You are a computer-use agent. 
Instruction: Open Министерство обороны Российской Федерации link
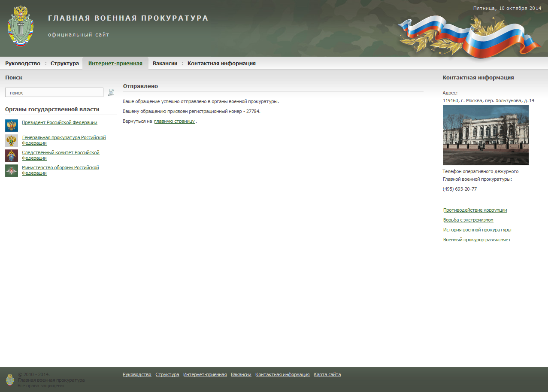tap(61, 170)
